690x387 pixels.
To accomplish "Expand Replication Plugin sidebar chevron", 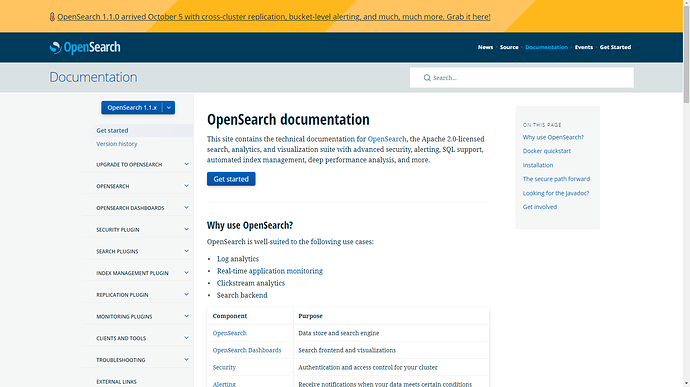I will click(x=186, y=295).
